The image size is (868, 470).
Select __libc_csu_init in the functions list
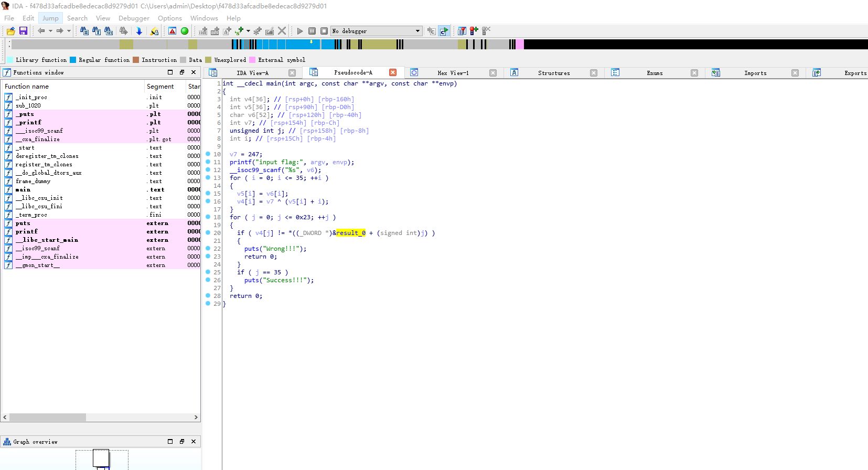click(x=102, y=198)
